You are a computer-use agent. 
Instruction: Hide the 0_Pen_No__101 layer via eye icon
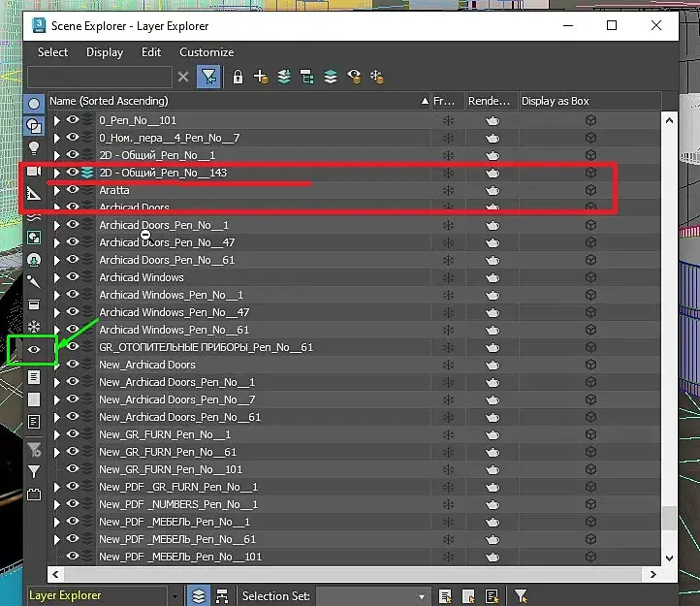(73, 119)
